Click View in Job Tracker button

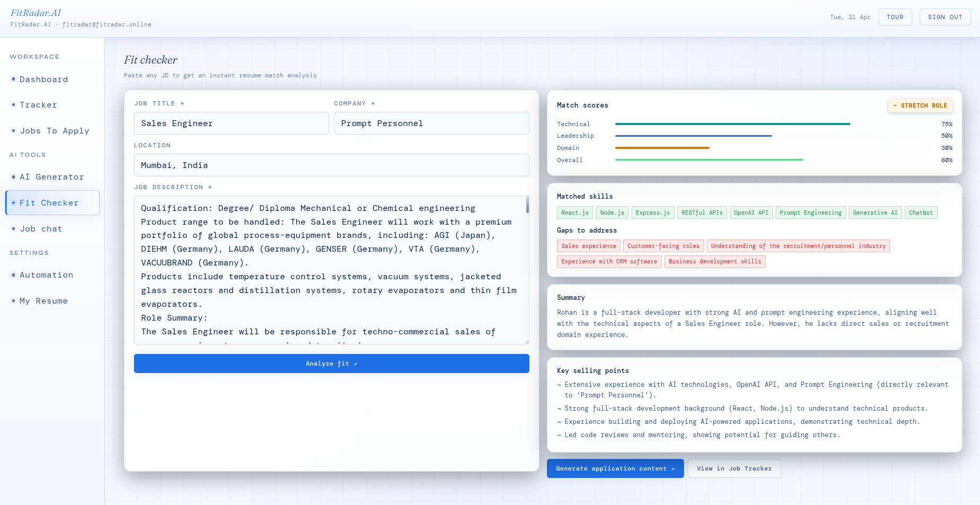click(734, 468)
